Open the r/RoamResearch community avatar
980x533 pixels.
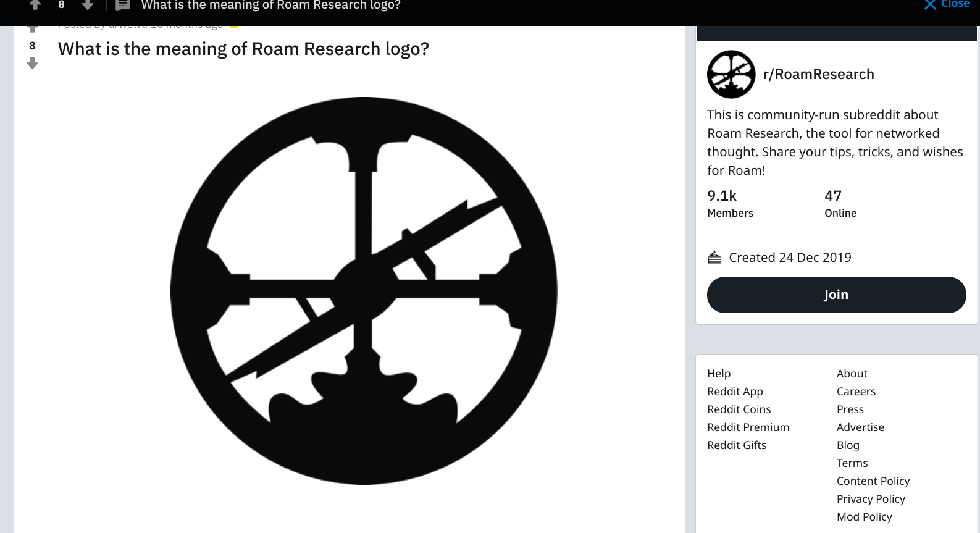click(x=731, y=74)
